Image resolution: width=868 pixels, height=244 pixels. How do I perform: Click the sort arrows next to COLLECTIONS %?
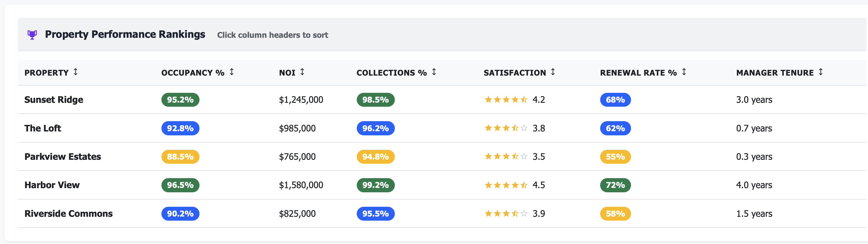click(434, 72)
